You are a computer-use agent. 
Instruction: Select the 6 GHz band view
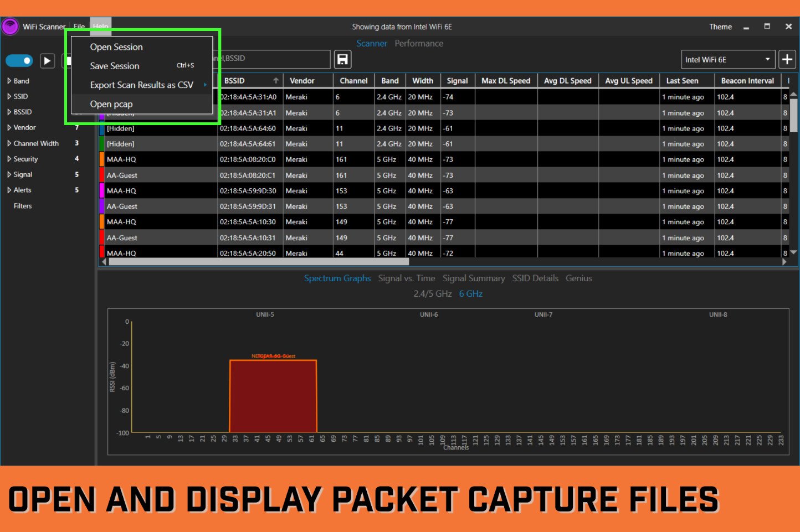[x=471, y=294]
